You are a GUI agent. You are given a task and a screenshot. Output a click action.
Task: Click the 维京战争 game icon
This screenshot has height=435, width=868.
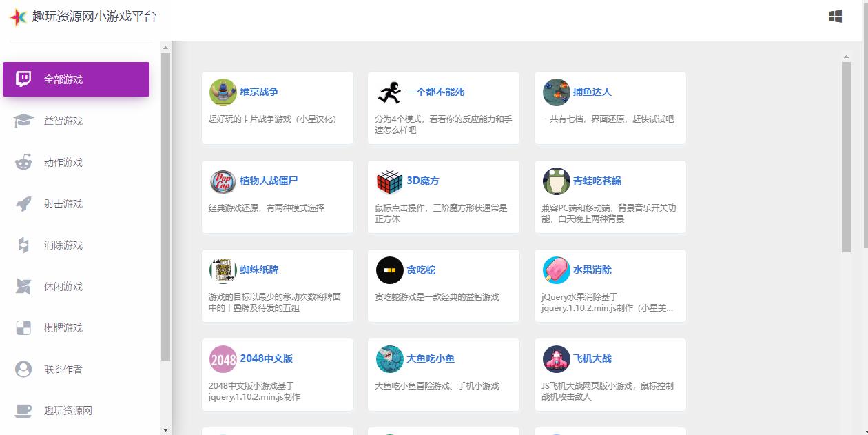click(x=223, y=92)
